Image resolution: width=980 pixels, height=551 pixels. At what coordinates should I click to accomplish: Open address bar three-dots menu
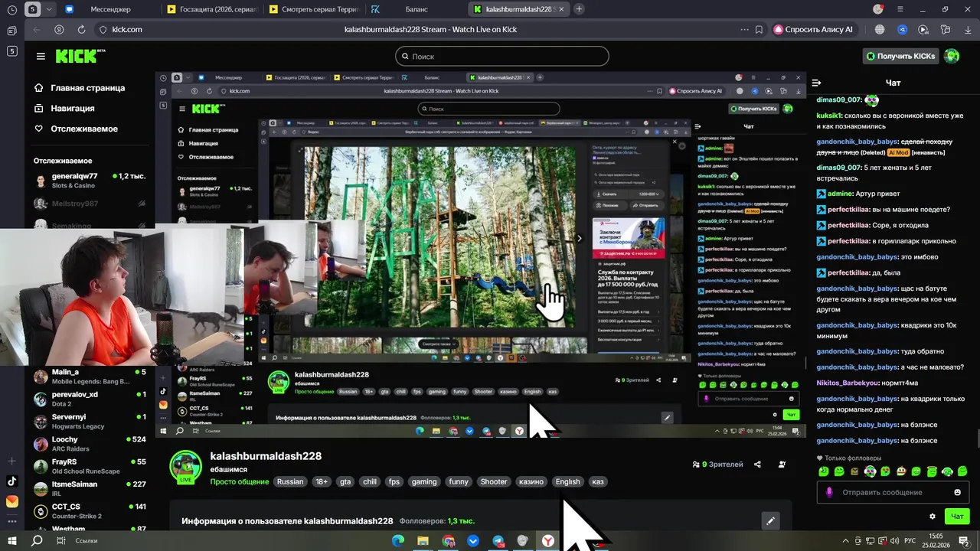point(744,29)
